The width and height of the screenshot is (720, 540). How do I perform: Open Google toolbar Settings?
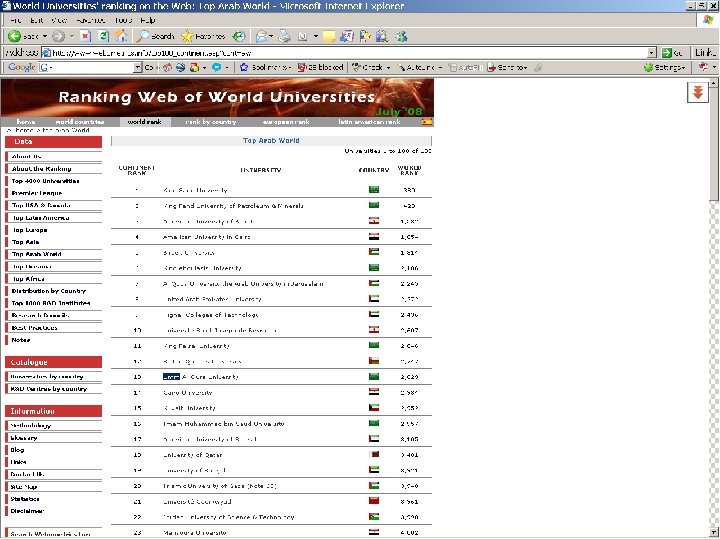pyautogui.click(x=664, y=68)
